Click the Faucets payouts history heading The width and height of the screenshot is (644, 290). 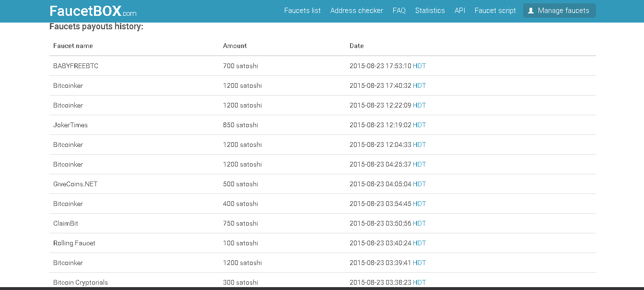pyautogui.click(x=96, y=26)
